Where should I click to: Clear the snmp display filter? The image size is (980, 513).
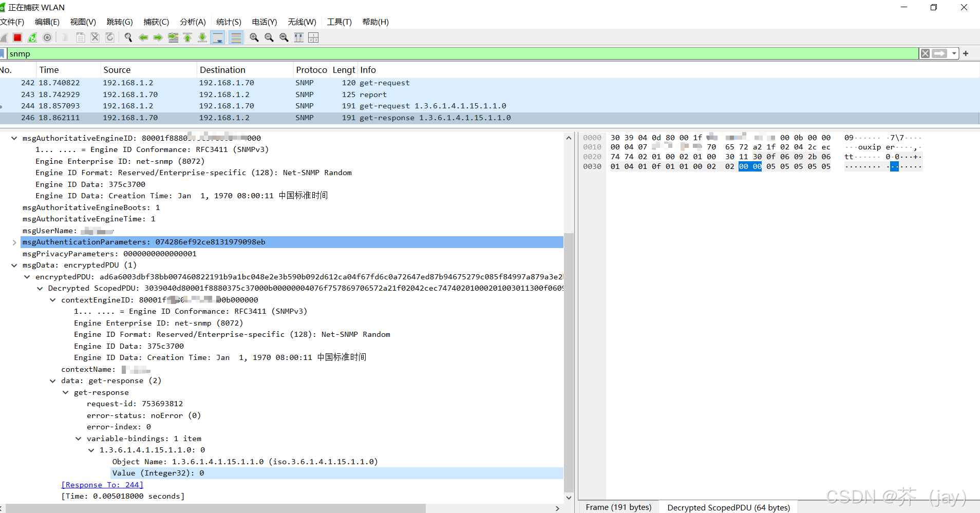tap(925, 53)
